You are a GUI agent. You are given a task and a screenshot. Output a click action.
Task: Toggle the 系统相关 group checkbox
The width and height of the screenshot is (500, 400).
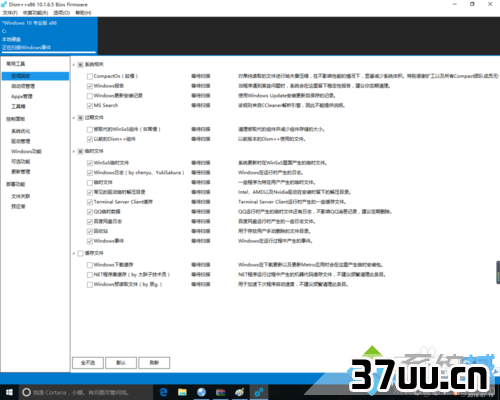pyautogui.click(x=80, y=65)
